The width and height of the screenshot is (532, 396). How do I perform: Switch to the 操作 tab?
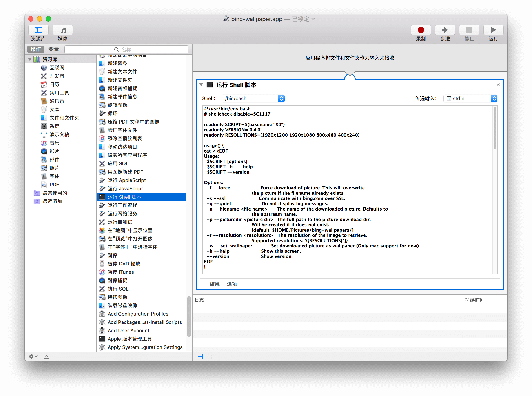[36, 49]
